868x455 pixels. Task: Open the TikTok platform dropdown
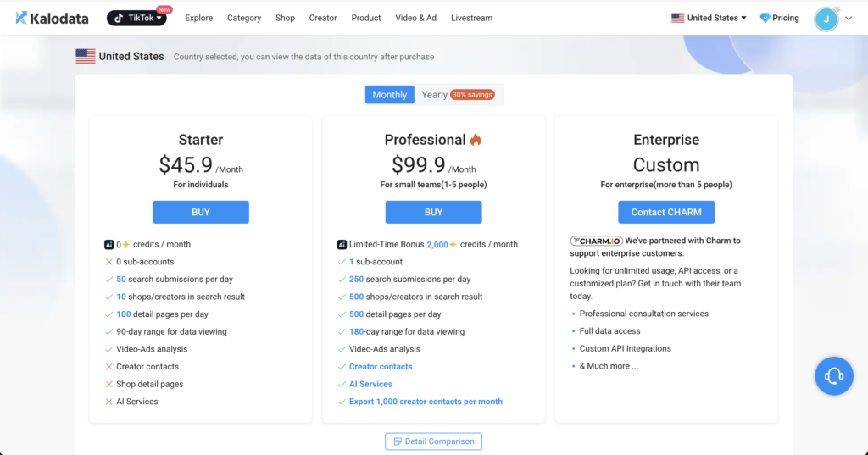coord(136,18)
